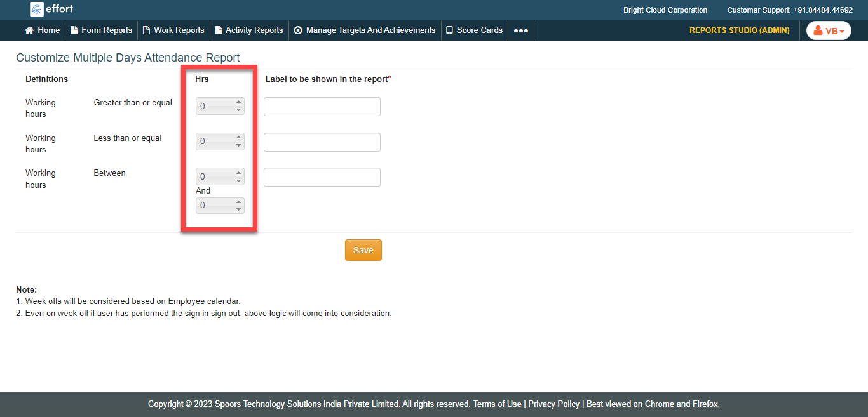Image resolution: width=868 pixels, height=417 pixels.
Task: Increase the Greater than or equal hours
Action: pyautogui.click(x=239, y=102)
